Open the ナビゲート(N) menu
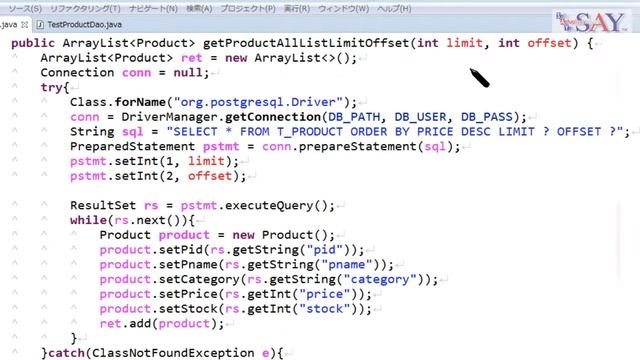640x360 pixels. point(153,9)
